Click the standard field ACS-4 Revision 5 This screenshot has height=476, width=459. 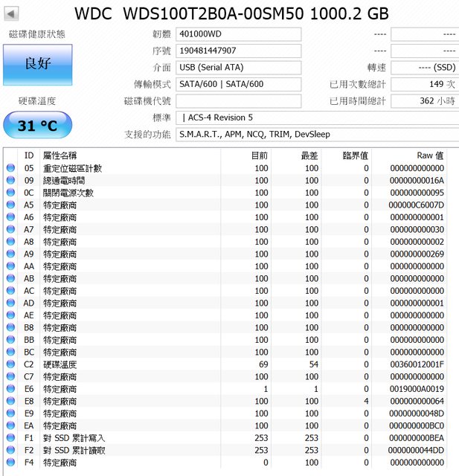coord(316,118)
